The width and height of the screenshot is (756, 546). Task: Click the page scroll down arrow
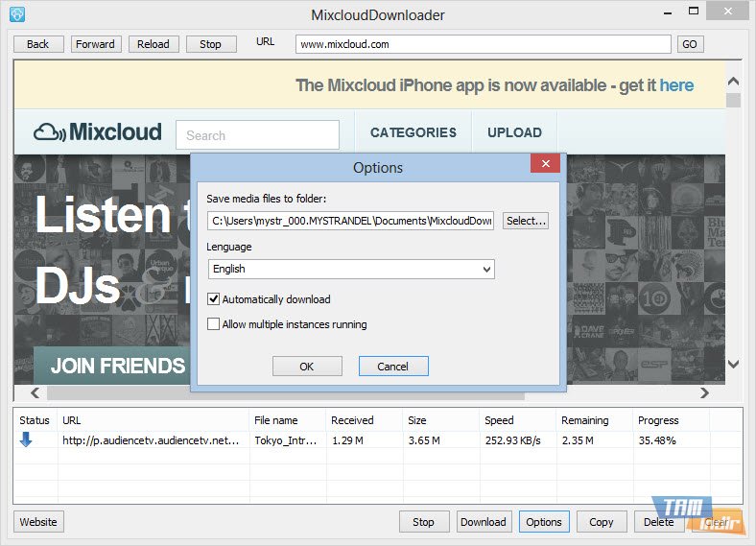coord(733,364)
